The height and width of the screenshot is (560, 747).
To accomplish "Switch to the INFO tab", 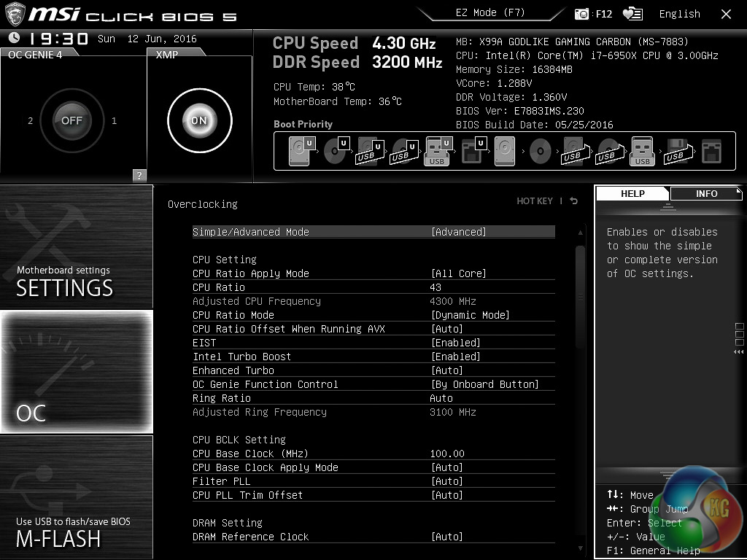I will [x=705, y=194].
